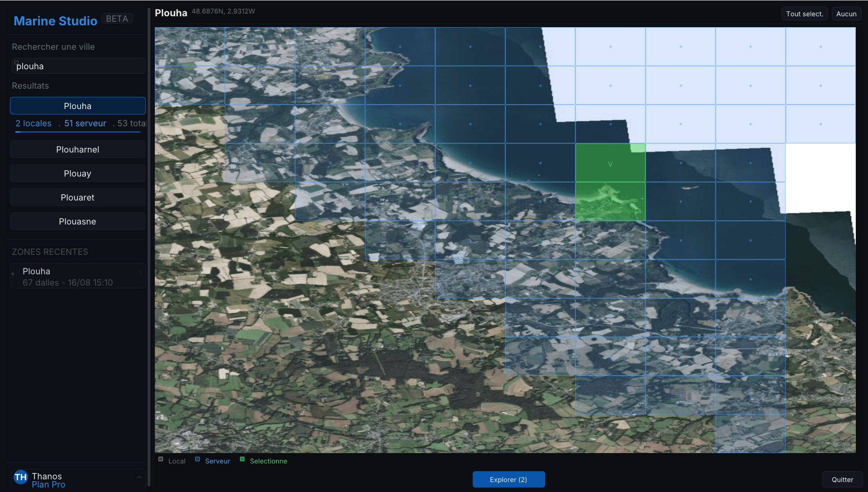The height and width of the screenshot is (492, 868).
Task: Click the Plouha map title heading
Action: (x=171, y=13)
